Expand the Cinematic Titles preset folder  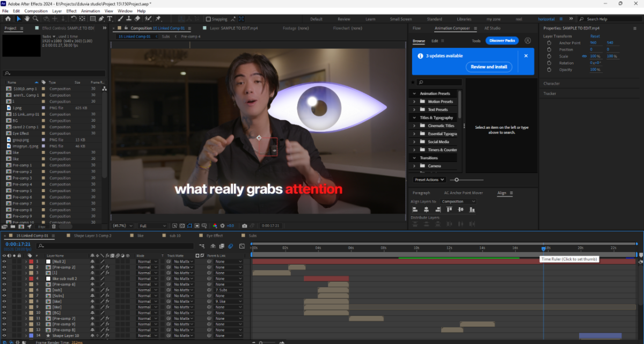click(414, 126)
